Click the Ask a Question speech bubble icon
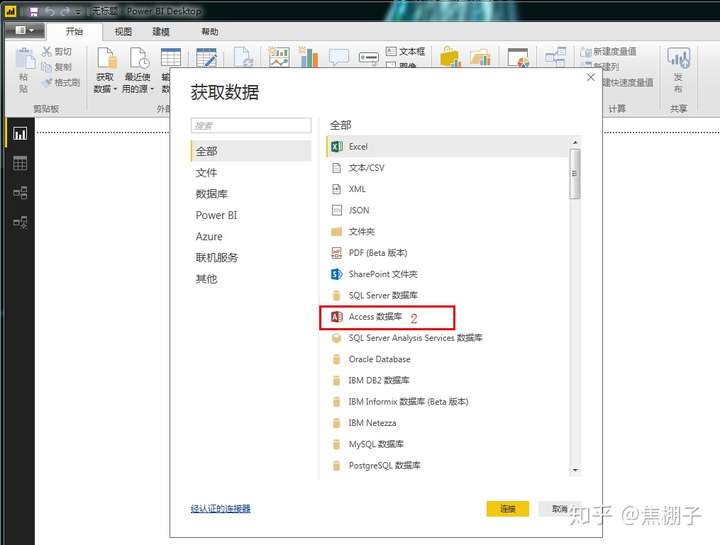 pyautogui.click(x=339, y=57)
